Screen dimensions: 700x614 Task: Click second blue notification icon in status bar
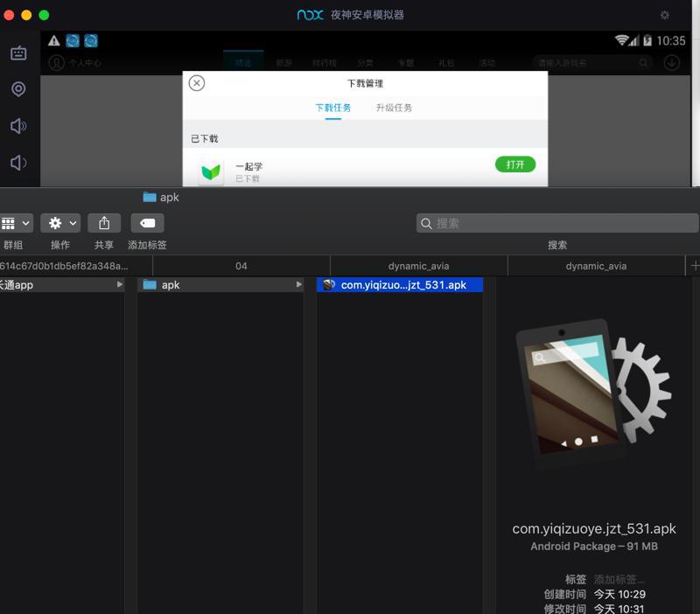(91, 40)
